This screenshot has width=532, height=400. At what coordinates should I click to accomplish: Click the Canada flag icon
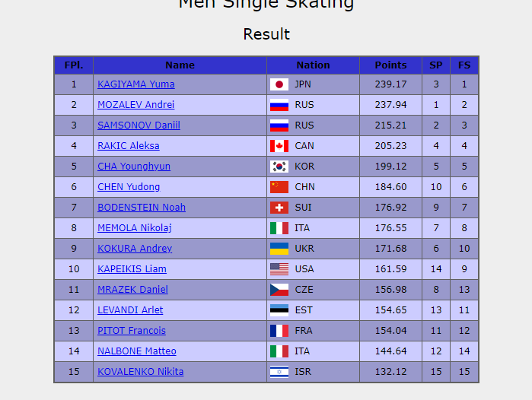(279, 146)
